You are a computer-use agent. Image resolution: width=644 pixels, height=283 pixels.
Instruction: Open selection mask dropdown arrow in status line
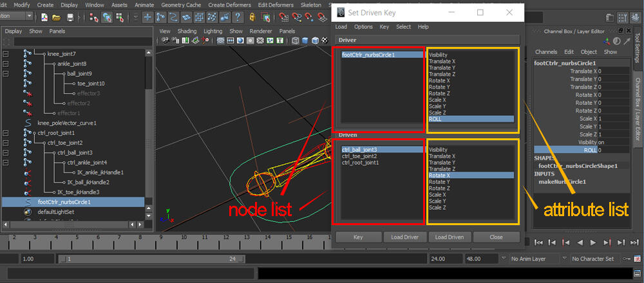[x=135, y=17]
